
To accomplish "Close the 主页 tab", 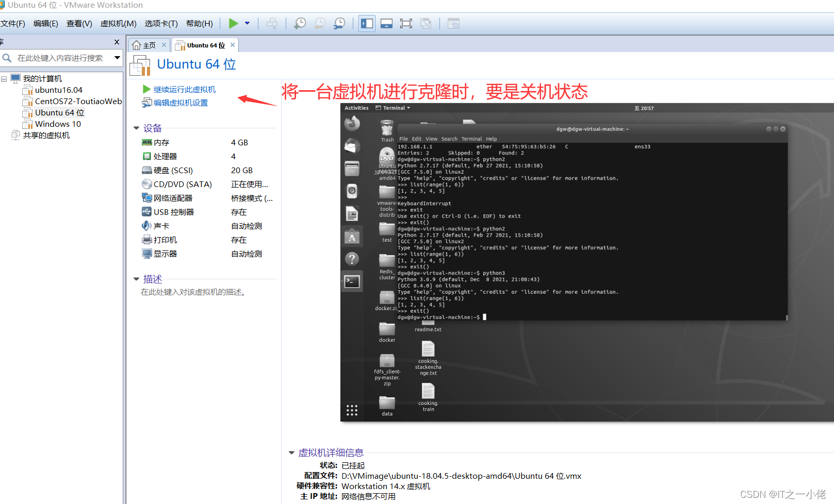I will [x=164, y=45].
